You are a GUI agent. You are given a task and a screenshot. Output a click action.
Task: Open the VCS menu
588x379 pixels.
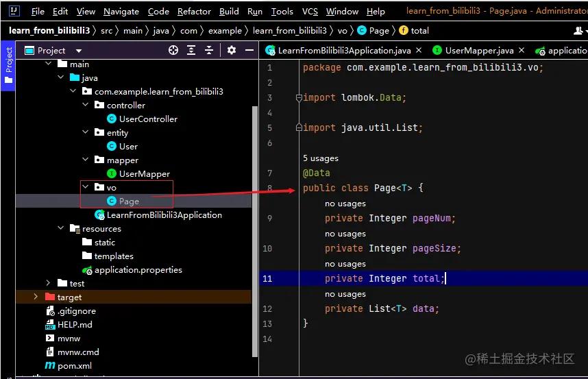[310, 11]
